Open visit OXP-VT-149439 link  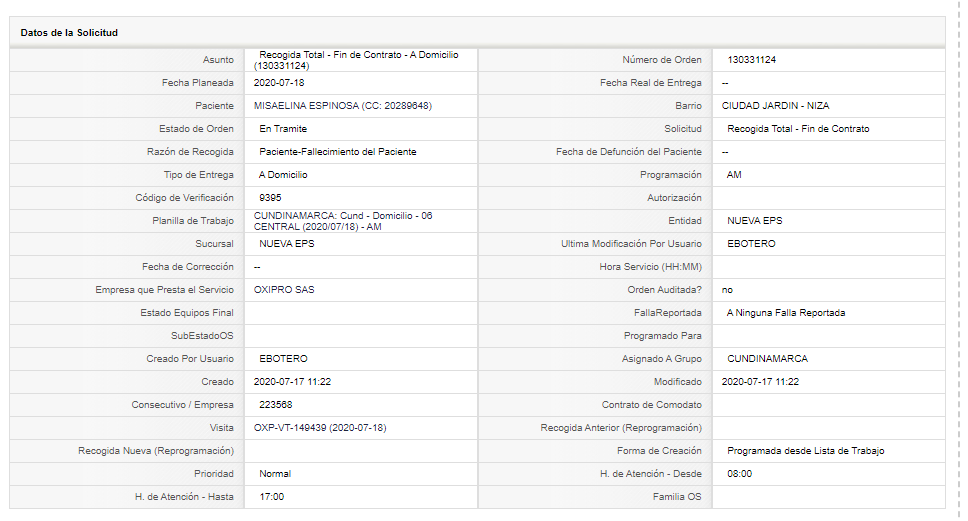pyautogui.click(x=320, y=428)
